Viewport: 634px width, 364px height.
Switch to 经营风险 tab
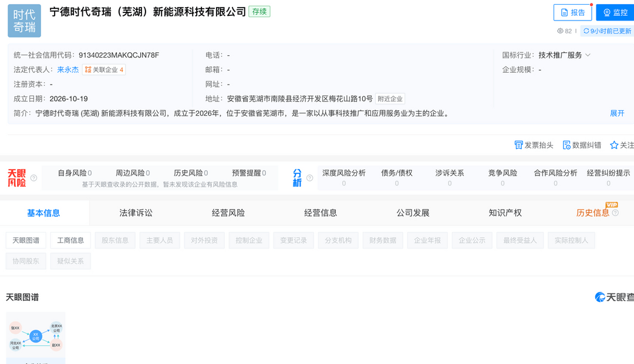[x=228, y=213]
